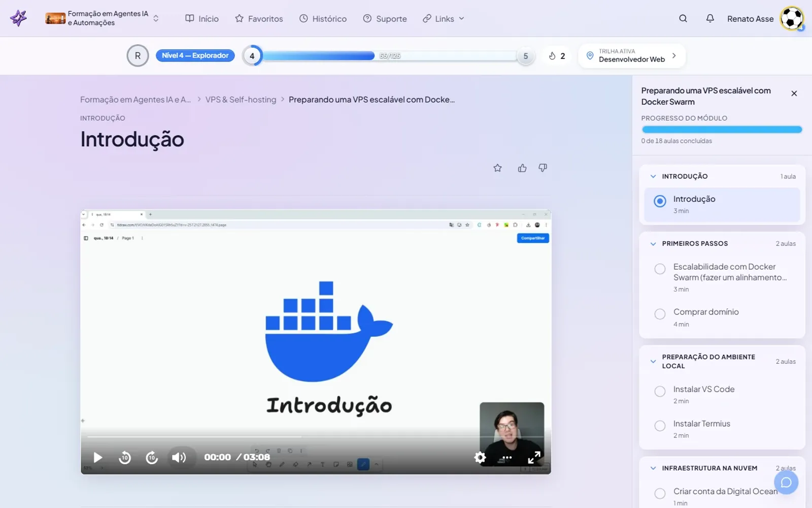Click the streak flame counter
Viewport: 812px width, 508px height.
[x=557, y=56]
